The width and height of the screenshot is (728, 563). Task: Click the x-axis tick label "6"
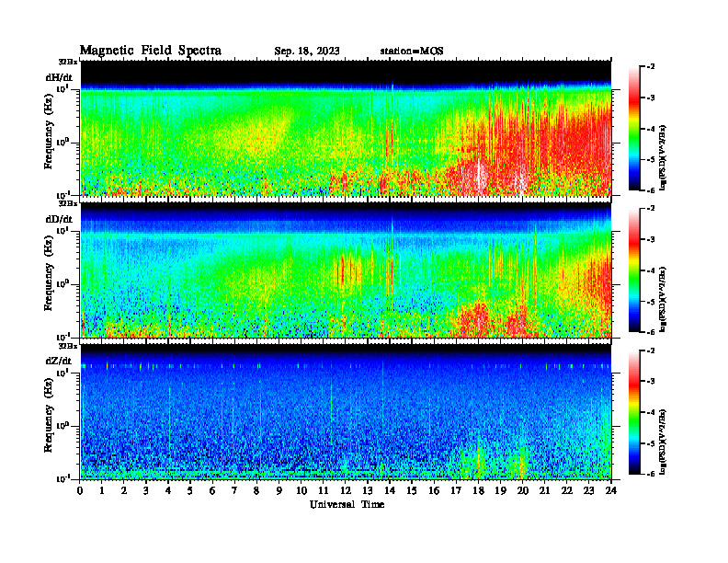[213, 490]
